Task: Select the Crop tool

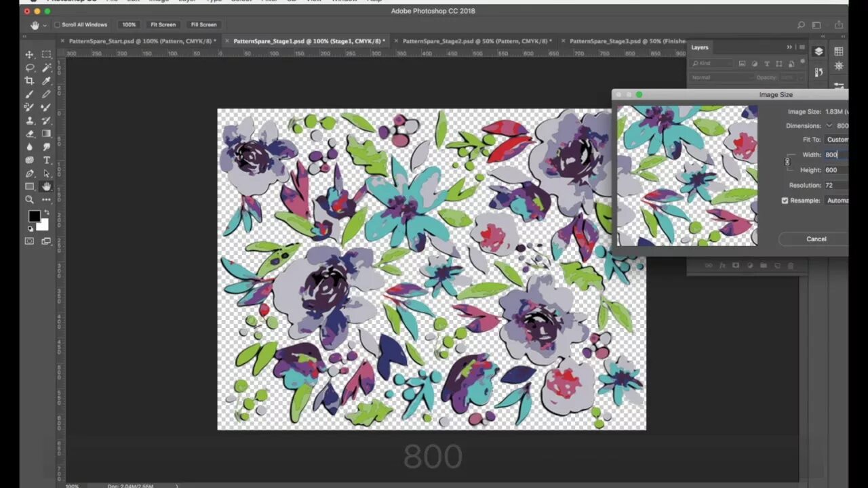Action: pos(29,81)
